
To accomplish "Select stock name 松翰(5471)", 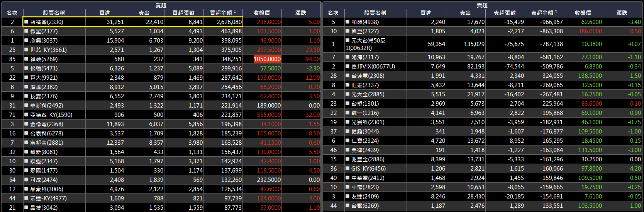I will [x=44, y=68].
